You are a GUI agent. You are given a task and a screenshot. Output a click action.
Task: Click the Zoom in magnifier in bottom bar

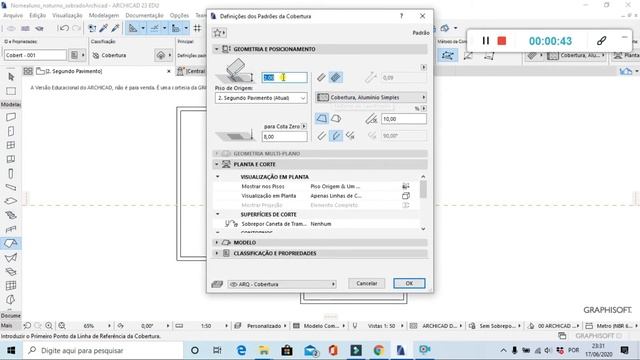[49, 326]
